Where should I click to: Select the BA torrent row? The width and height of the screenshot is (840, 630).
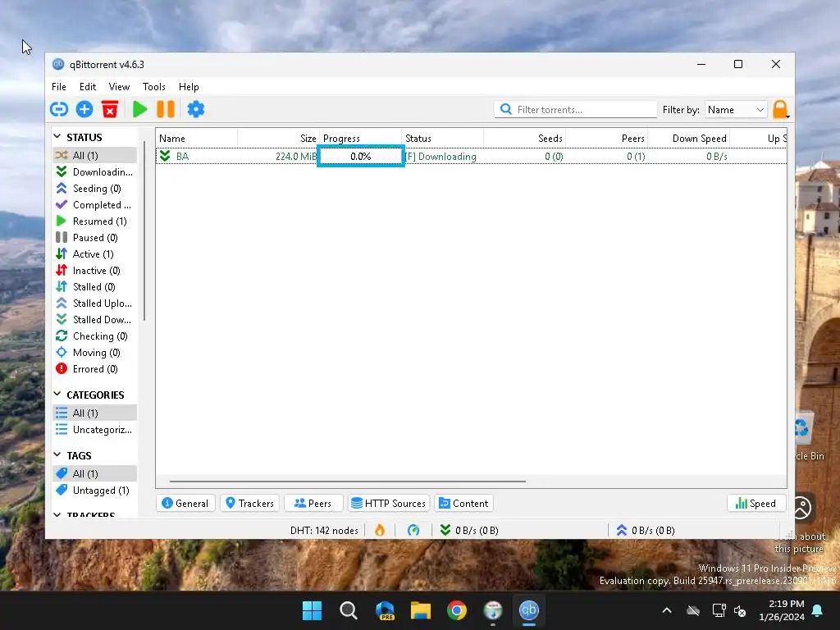(x=472, y=157)
